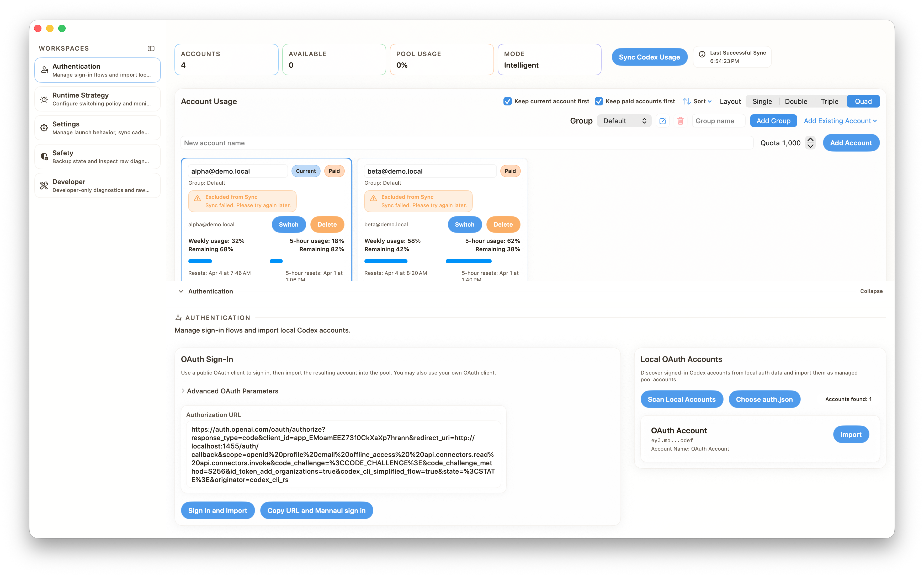Click the Safety shield icon
924x577 pixels.
(44, 157)
